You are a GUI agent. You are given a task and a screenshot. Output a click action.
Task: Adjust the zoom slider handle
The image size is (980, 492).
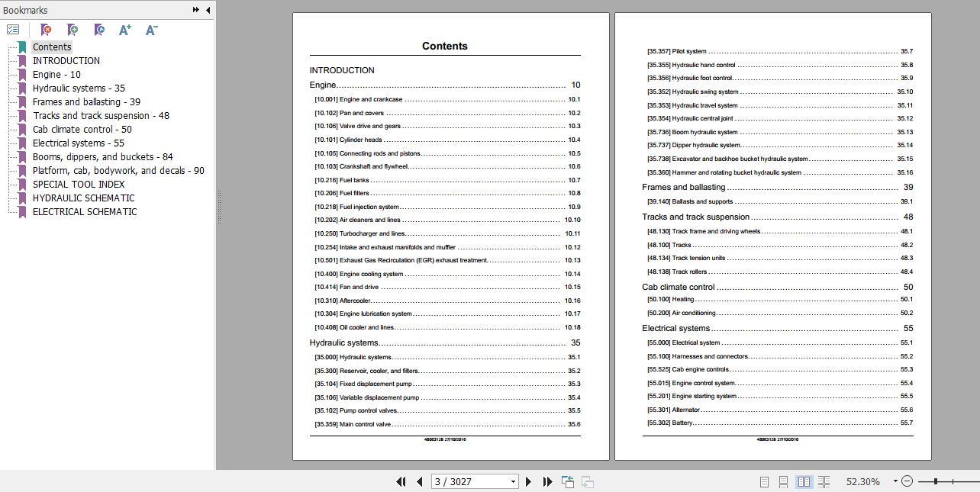[935, 481]
